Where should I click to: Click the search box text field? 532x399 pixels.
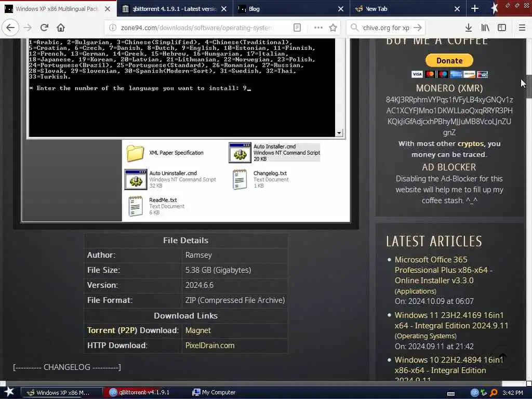386,28
